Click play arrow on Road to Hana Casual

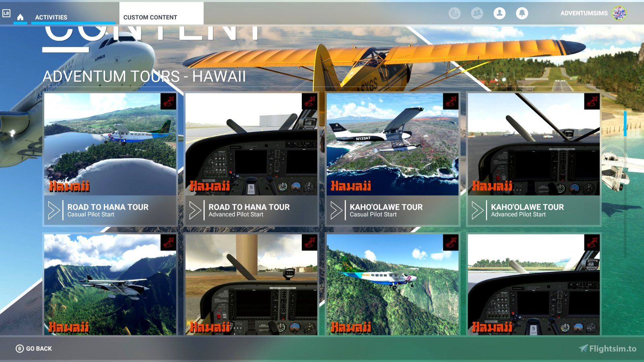click(x=54, y=210)
